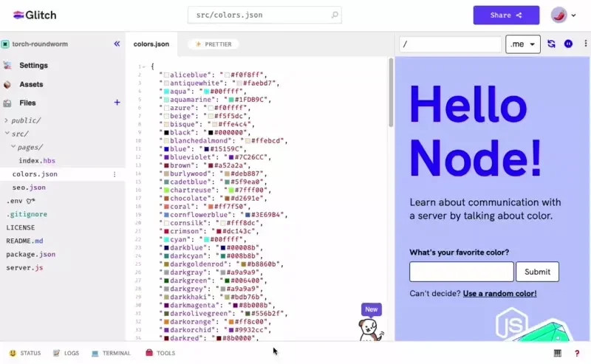Collapse the src/ folder
The height and width of the screenshot is (364, 591).
(x=20, y=134)
